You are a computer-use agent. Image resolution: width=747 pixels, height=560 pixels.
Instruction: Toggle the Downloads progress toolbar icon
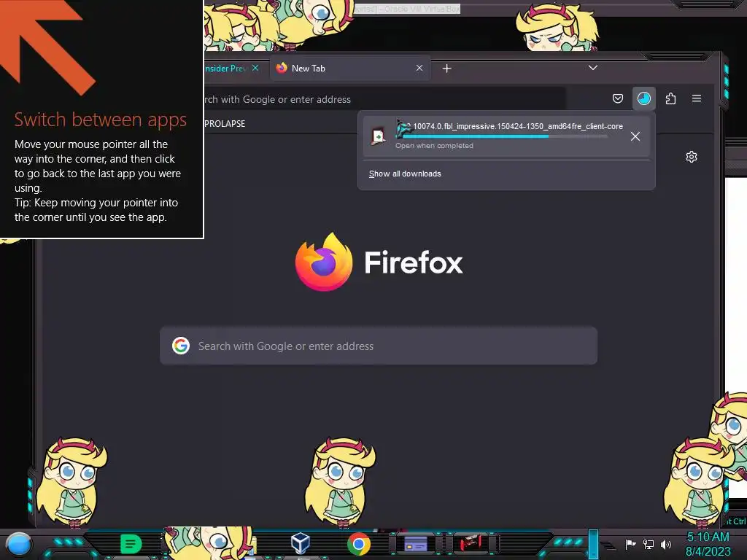[x=643, y=98]
